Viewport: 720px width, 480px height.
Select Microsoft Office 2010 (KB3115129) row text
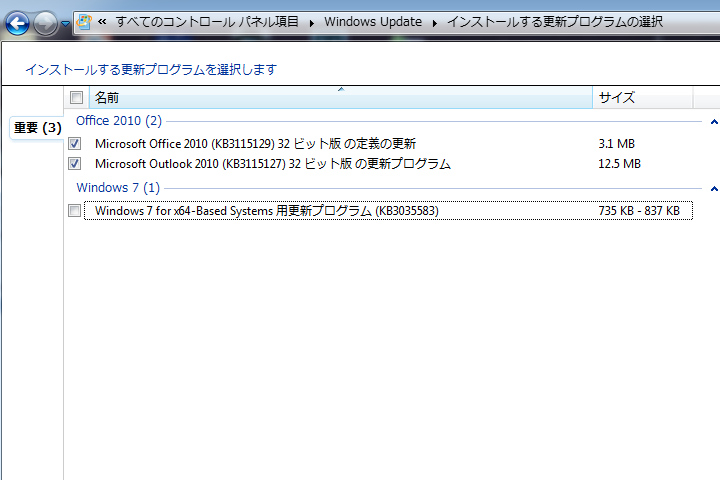pyautogui.click(x=255, y=144)
